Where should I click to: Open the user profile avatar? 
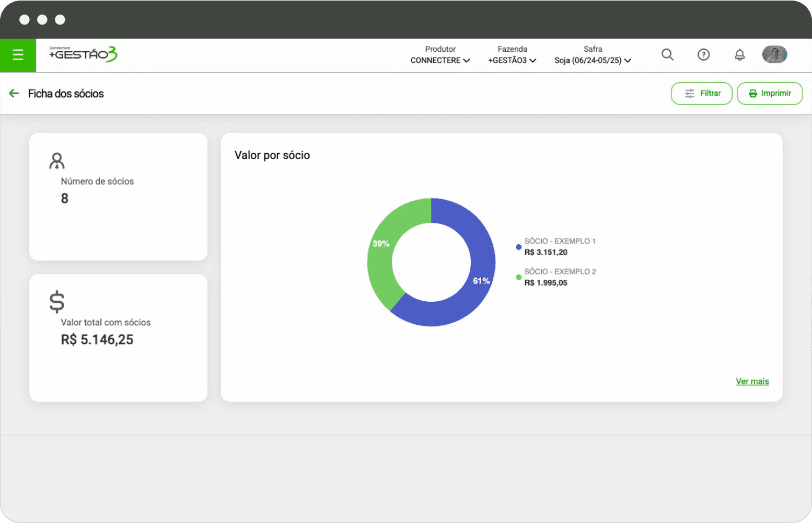tap(774, 54)
